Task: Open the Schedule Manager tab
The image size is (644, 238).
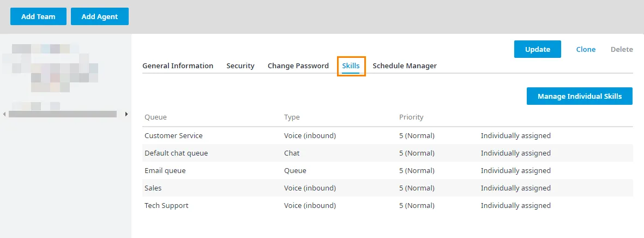Action: click(405, 66)
